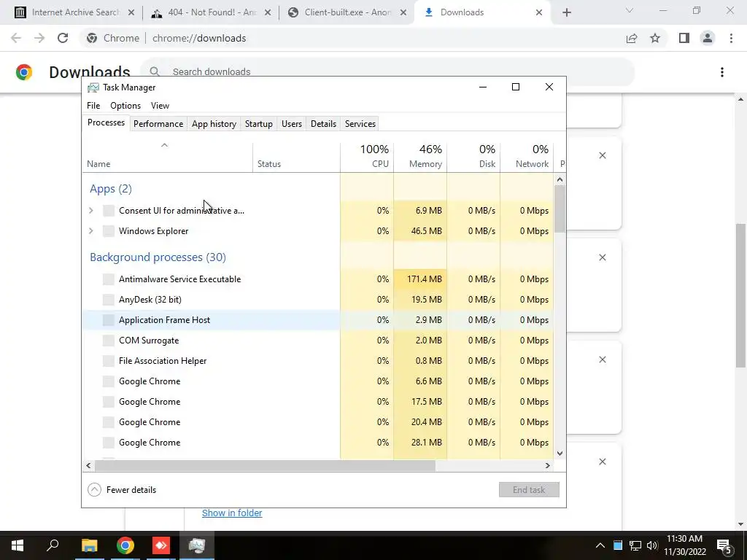
Task: Switch to Services tab
Action: point(360,124)
